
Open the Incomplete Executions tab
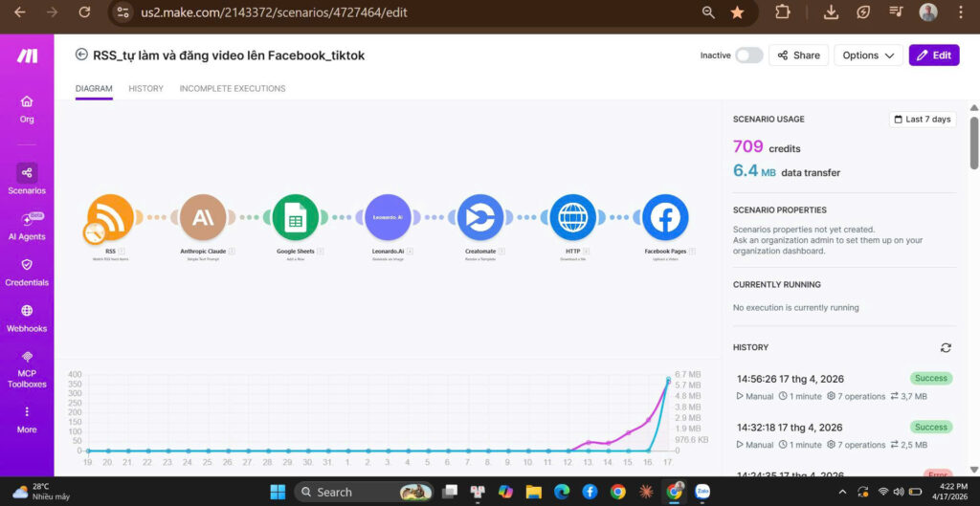233,89
